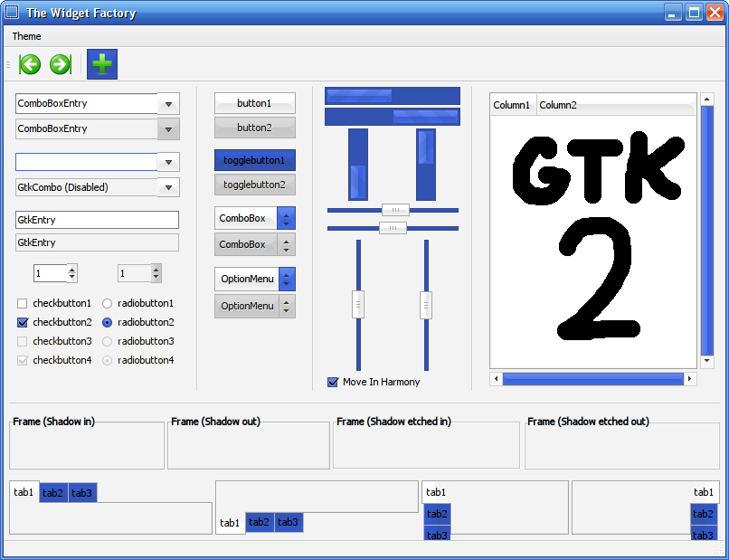Click the lower horizontal slider handle
Viewport: 729px width, 560px height.
(x=393, y=228)
